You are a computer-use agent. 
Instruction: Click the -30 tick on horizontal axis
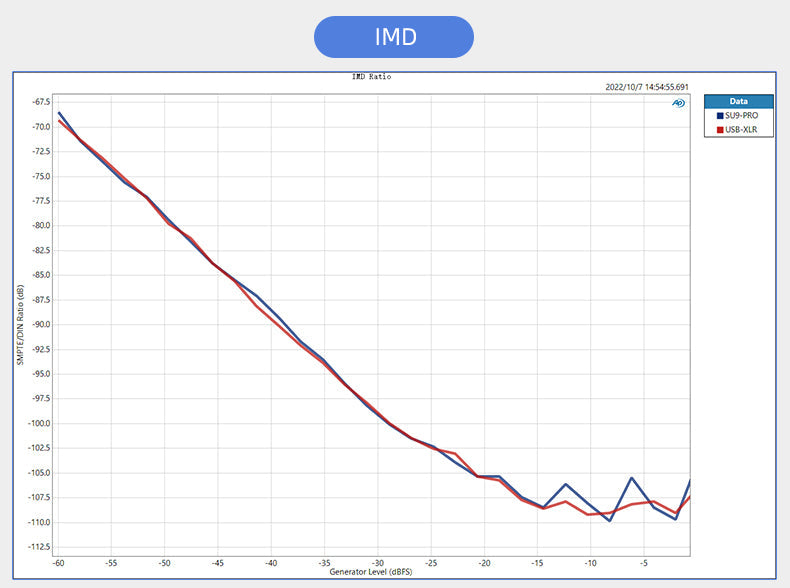pyautogui.click(x=377, y=562)
